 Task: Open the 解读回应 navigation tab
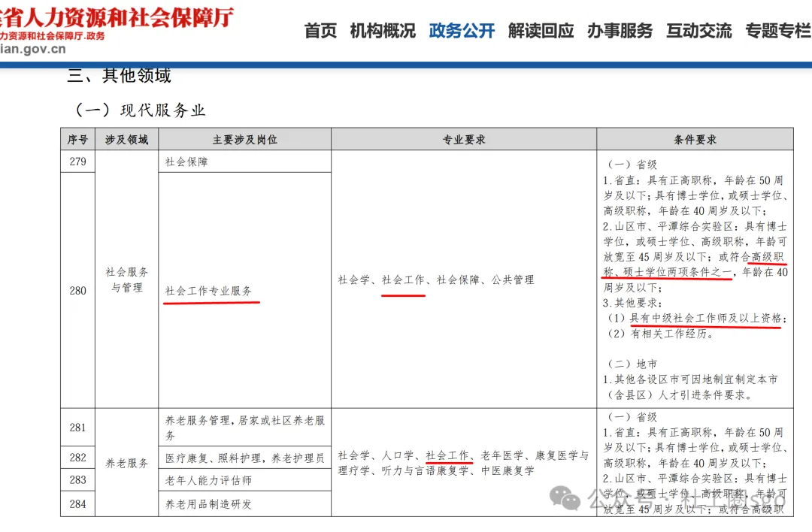(x=541, y=31)
